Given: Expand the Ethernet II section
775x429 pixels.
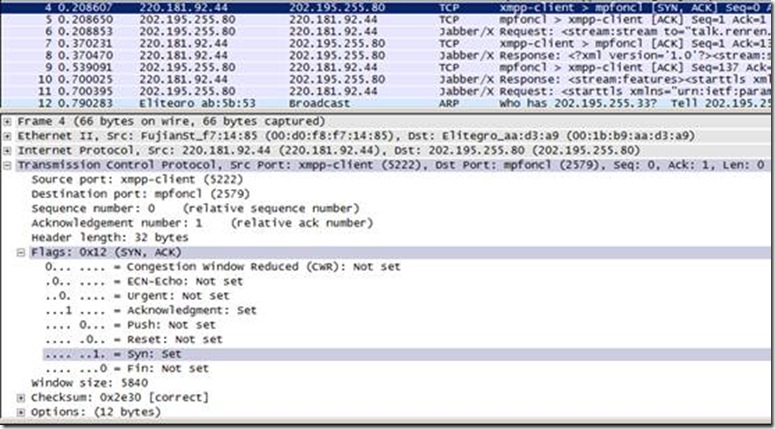Looking at the screenshot, I should point(9,136).
